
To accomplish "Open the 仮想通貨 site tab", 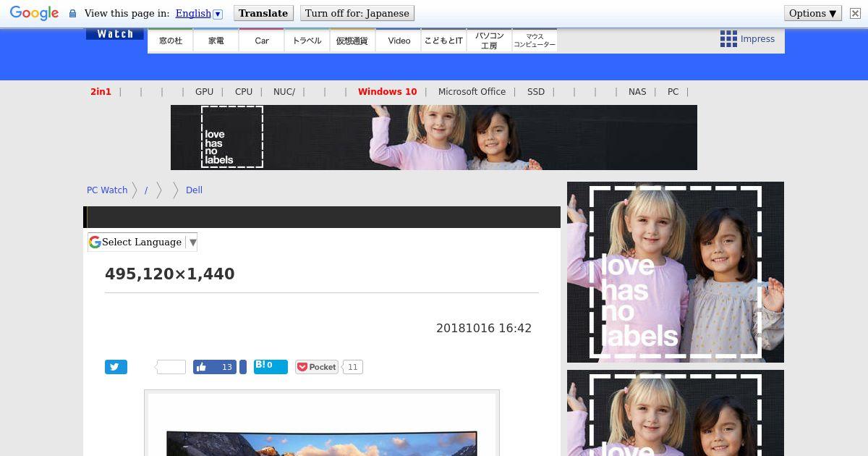I will (x=352, y=41).
